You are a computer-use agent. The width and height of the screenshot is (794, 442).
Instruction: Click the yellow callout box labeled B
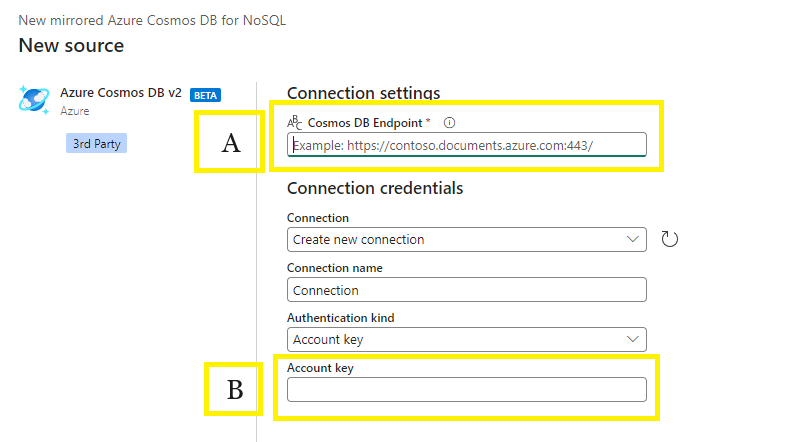235,389
